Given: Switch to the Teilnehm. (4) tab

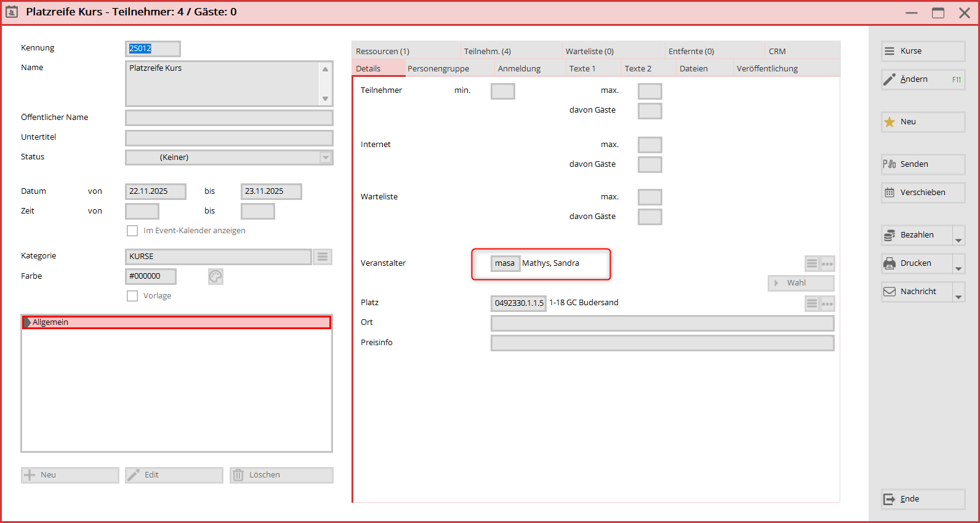Looking at the screenshot, I should point(488,51).
